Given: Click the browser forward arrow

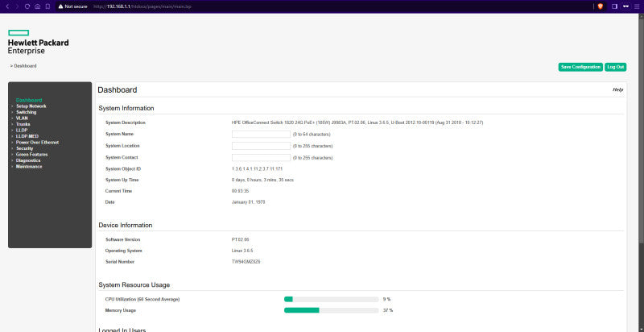Looking at the screenshot, I should 17,6.
